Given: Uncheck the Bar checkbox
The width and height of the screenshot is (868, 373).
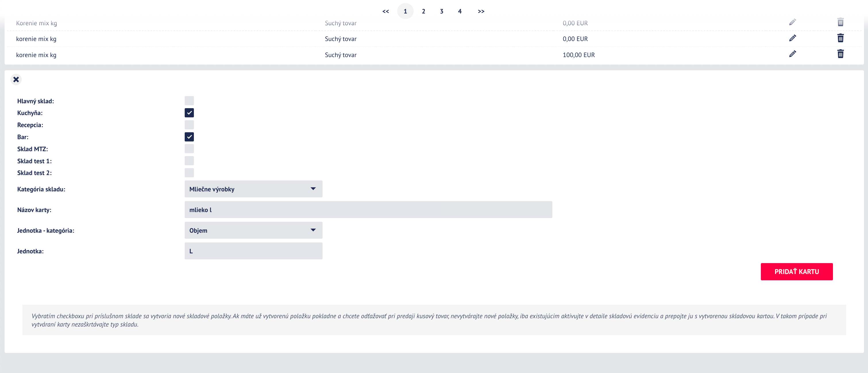Looking at the screenshot, I should [189, 137].
